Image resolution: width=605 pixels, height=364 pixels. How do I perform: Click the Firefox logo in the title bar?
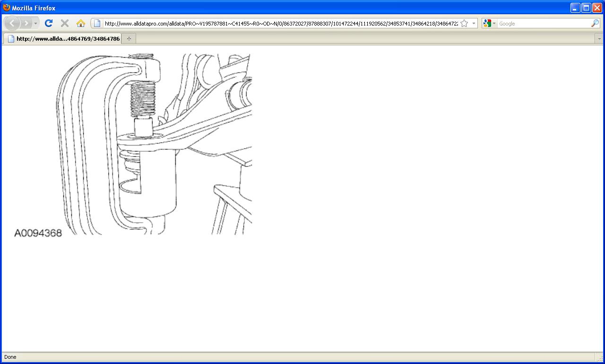[7, 8]
